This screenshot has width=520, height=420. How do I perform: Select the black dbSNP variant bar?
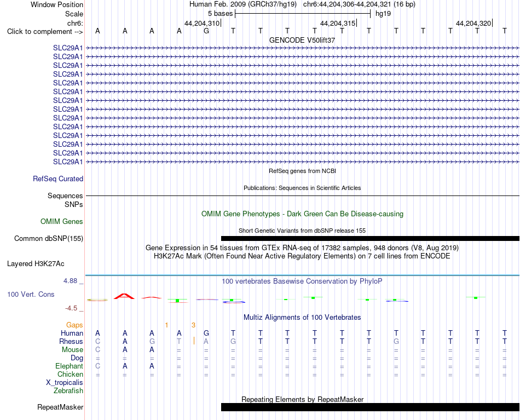point(370,239)
